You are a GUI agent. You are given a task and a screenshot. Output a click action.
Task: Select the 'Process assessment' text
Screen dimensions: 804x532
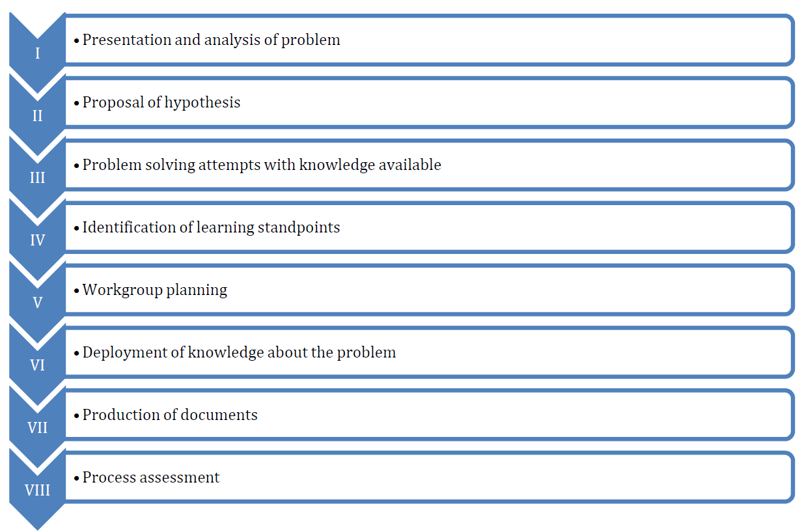click(151, 477)
